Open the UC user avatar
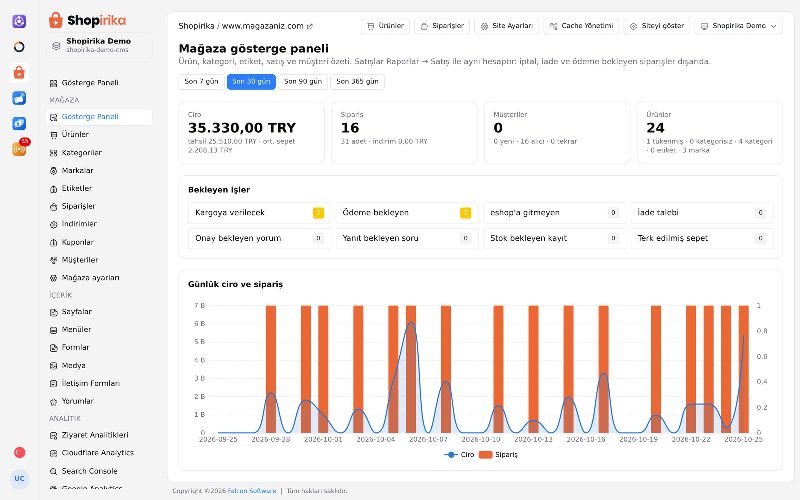This screenshot has width=800, height=500. [x=19, y=479]
